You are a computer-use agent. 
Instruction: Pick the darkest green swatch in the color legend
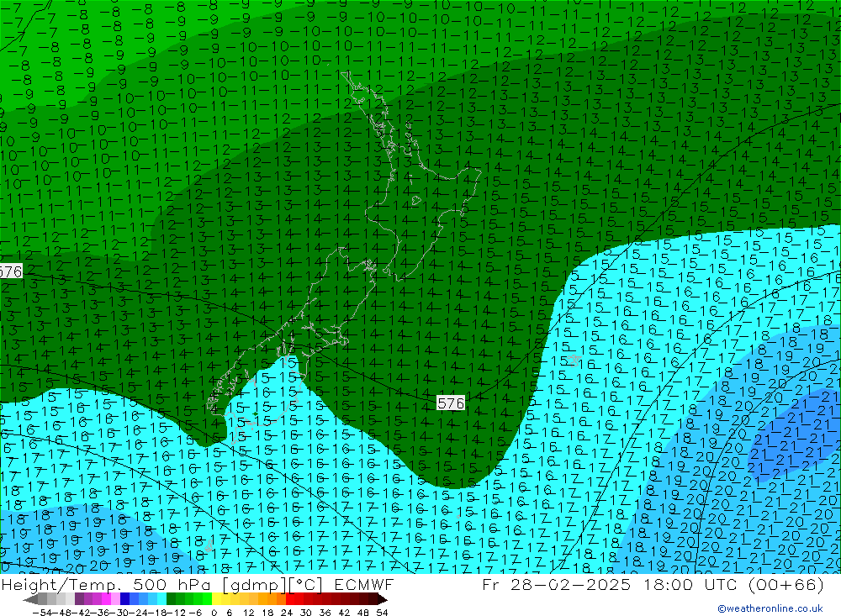[171, 599]
